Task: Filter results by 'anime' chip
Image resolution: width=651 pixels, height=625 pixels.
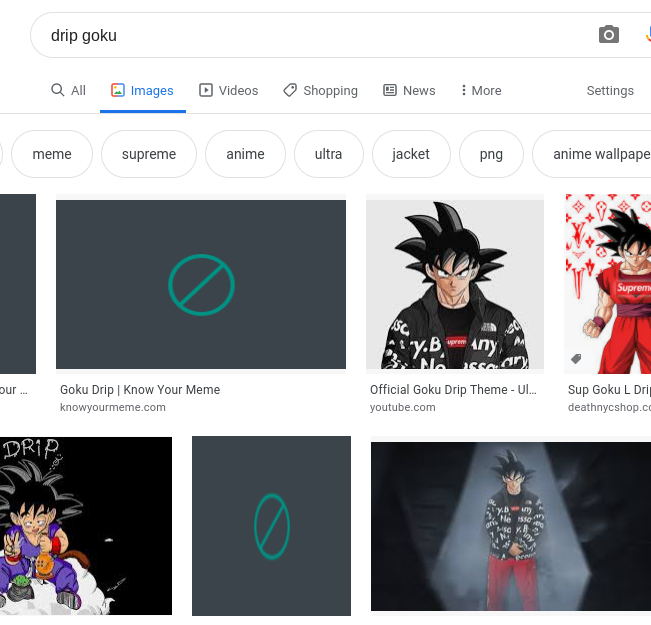Action: [x=245, y=154]
